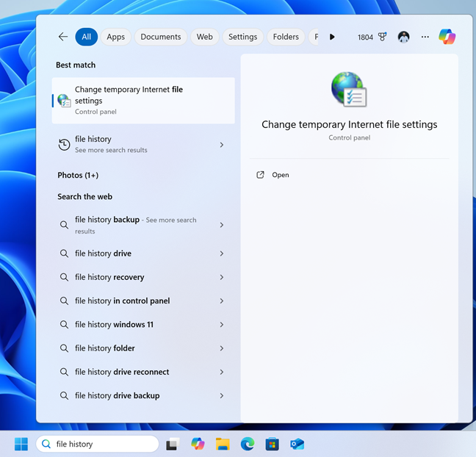The height and width of the screenshot is (457, 476).
Task: Open Microsoft Store from taskbar
Action: (273, 444)
